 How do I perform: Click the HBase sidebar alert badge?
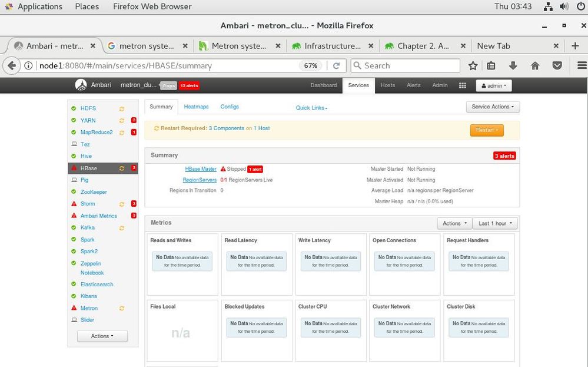[134, 168]
